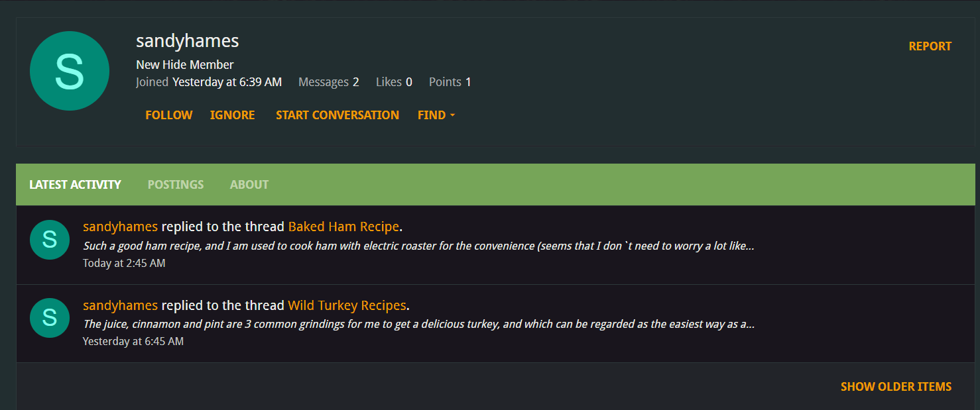Click the Today at 2:45 AM timestamp
This screenshot has height=410, width=980.
pos(124,263)
